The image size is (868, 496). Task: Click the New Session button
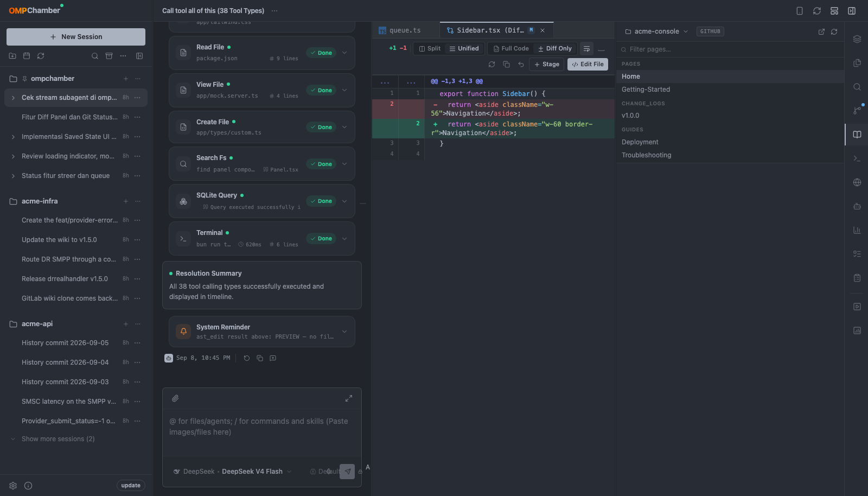pyautogui.click(x=76, y=37)
